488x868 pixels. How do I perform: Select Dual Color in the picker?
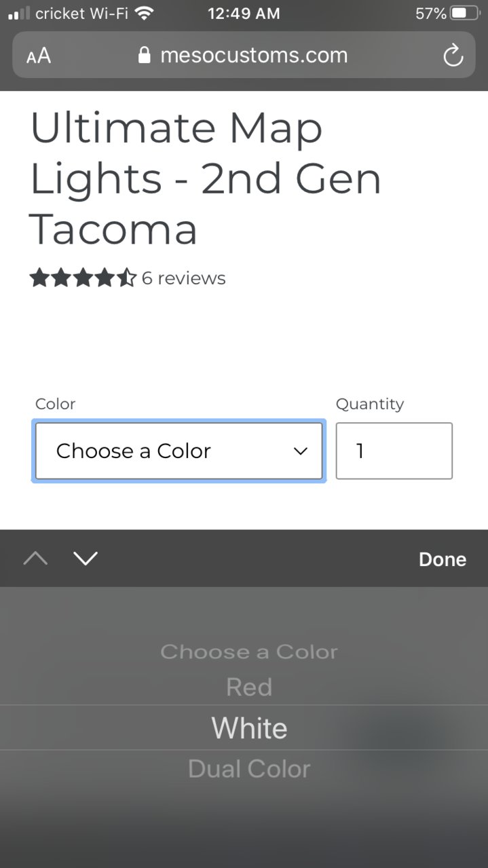pyautogui.click(x=249, y=769)
